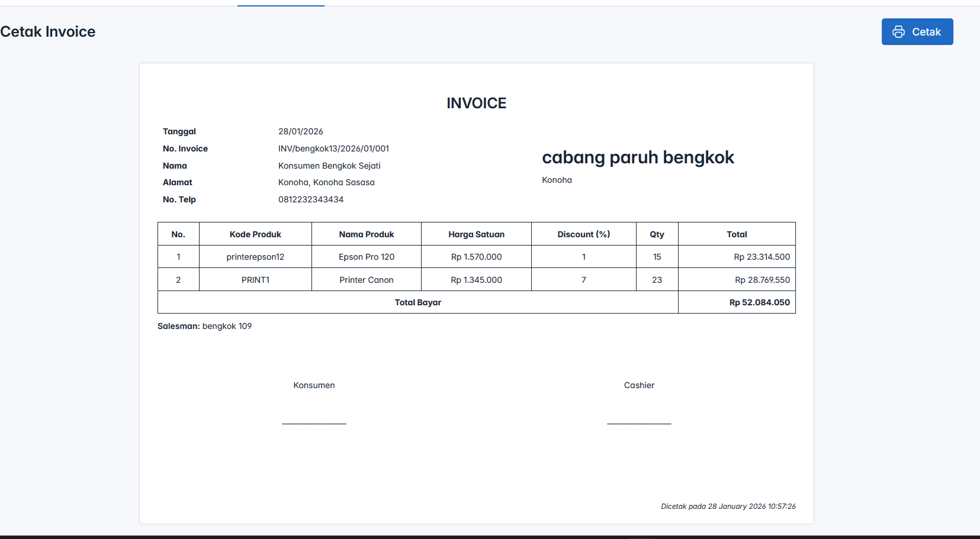Image resolution: width=980 pixels, height=539 pixels.
Task: Click discount value 7 in Printer Canon row
Action: click(x=584, y=280)
